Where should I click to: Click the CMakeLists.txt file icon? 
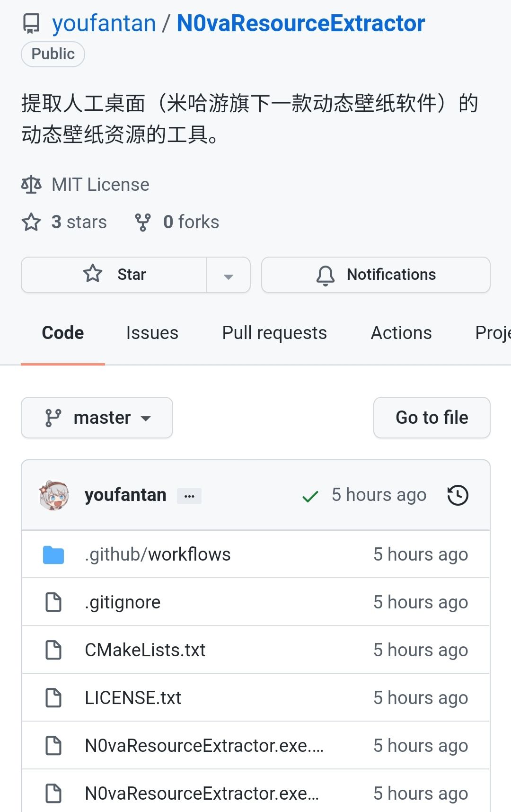tap(53, 650)
